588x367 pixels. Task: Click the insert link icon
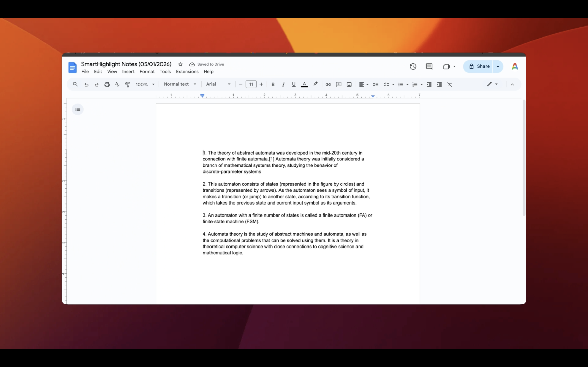328,84
